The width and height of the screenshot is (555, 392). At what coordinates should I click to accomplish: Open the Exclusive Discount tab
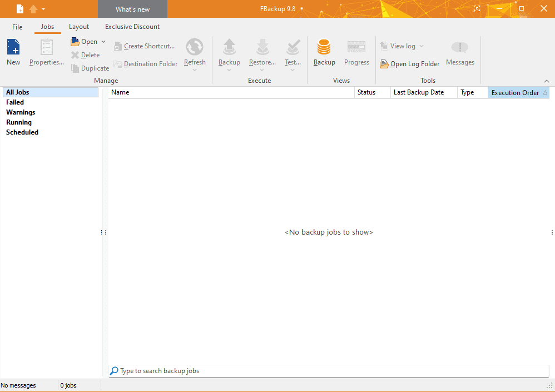pos(132,27)
